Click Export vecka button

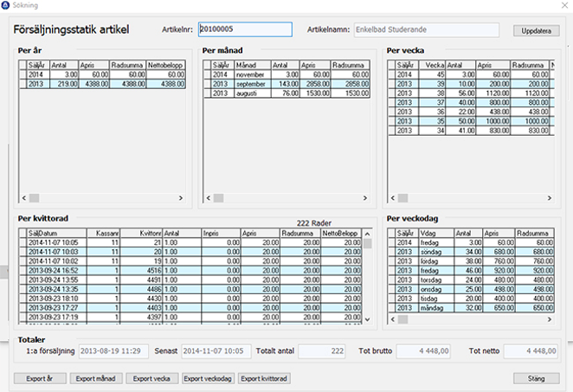point(152,378)
